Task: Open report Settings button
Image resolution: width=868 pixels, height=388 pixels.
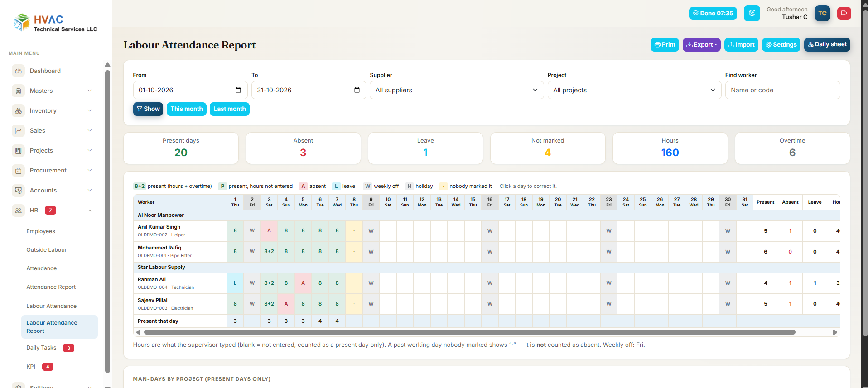Action: point(781,45)
